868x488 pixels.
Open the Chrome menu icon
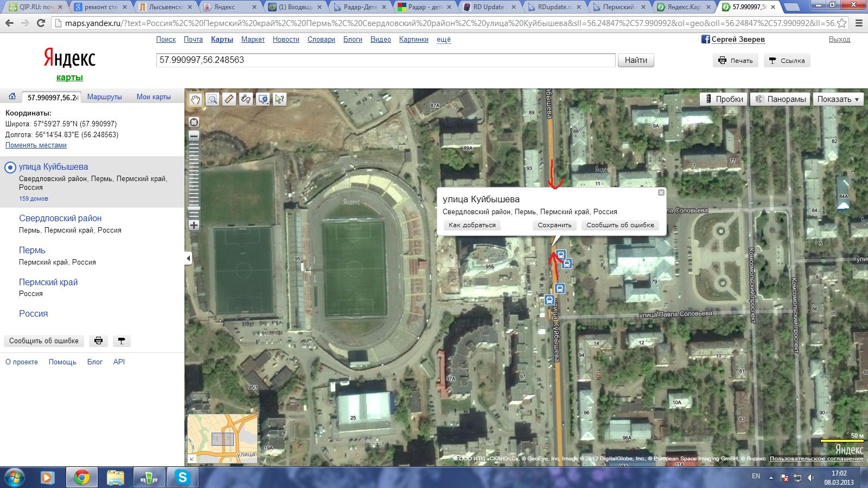[859, 23]
